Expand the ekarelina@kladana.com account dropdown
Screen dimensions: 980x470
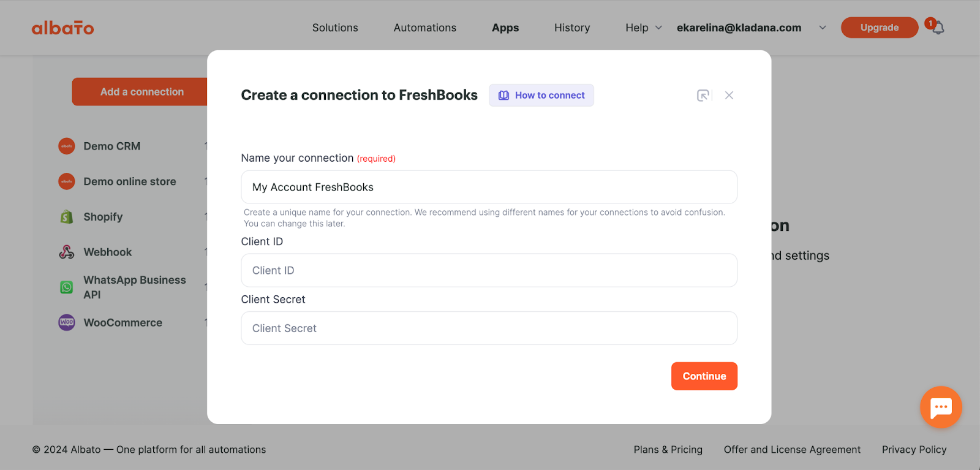pos(752,28)
